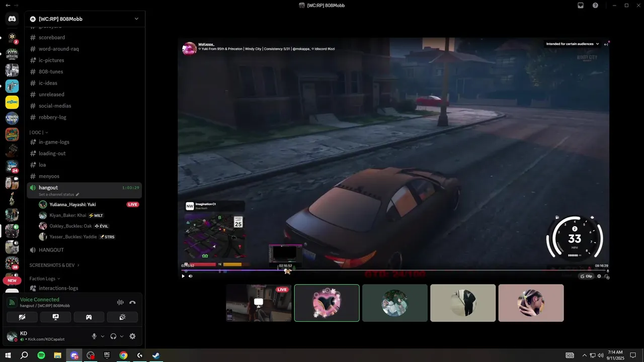Click the Clip button on the stream
Viewport: 644px width, 362px height.
pyautogui.click(x=586, y=276)
